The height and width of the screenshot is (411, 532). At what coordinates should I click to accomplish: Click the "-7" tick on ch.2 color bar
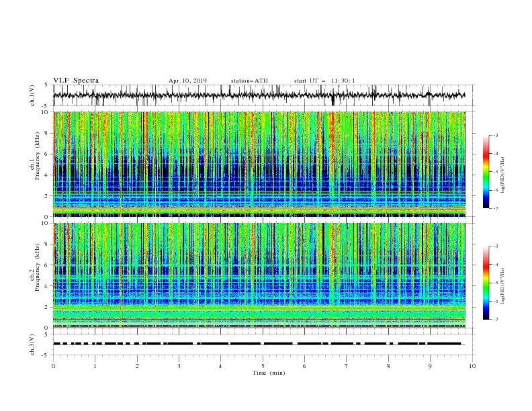click(x=495, y=319)
